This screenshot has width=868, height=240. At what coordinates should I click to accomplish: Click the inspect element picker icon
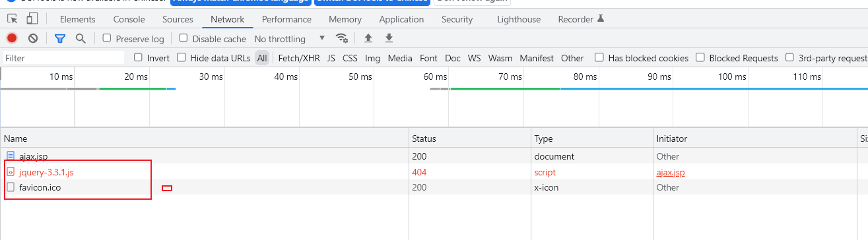[x=11, y=19]
